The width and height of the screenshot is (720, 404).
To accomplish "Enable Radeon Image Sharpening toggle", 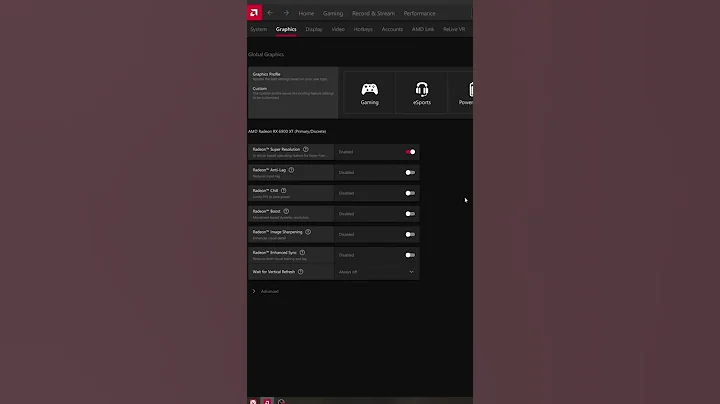I will click(x=410, y=235).
